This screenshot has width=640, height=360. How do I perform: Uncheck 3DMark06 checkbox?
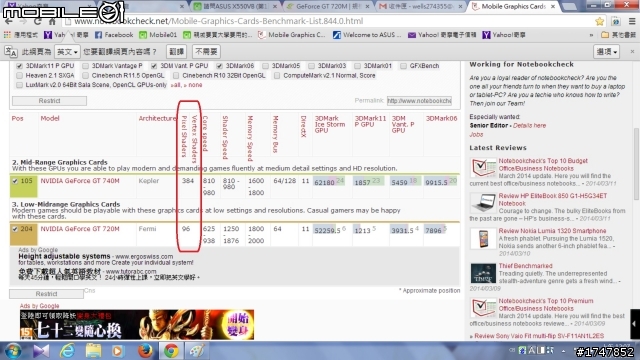point(220,66)
